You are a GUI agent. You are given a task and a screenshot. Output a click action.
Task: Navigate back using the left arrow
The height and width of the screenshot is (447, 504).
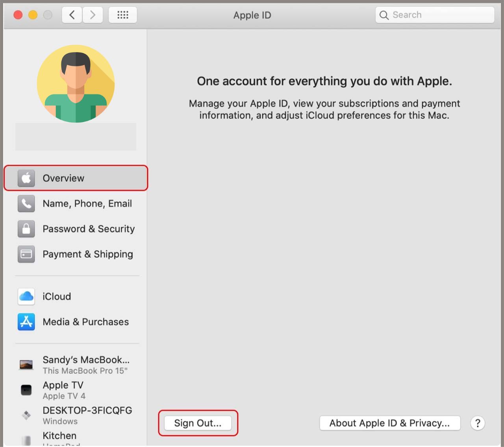coord(72,15)
